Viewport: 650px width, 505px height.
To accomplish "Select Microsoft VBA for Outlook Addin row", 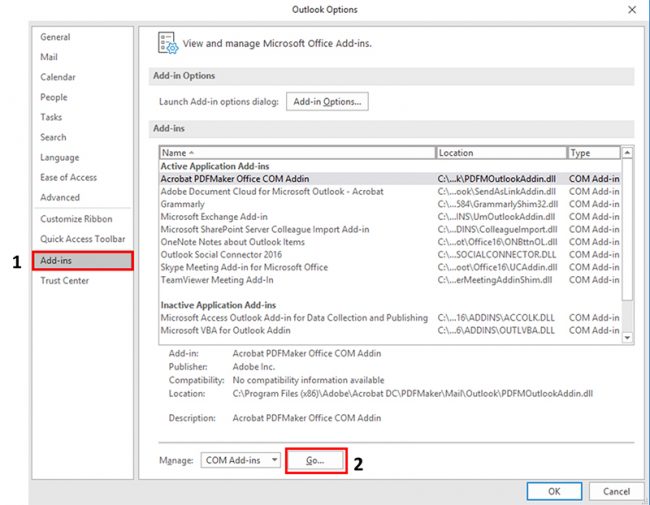I will (390, 330).
